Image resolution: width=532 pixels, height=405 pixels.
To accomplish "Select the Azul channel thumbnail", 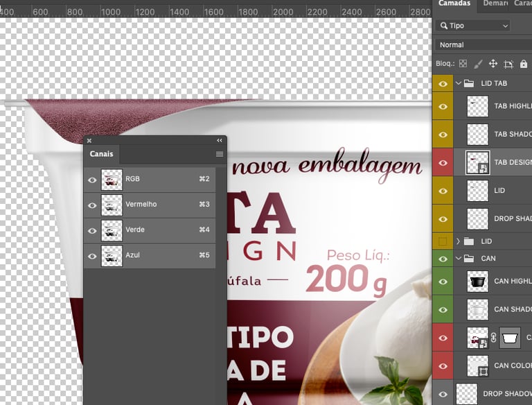I will point(112,256).
